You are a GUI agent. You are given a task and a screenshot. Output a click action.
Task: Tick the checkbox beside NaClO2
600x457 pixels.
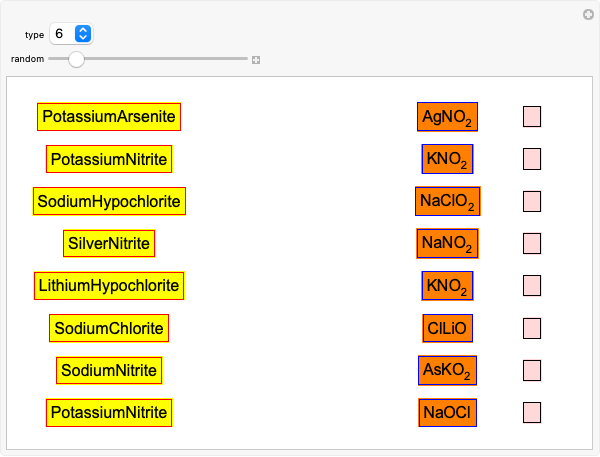tap(532, 201)
